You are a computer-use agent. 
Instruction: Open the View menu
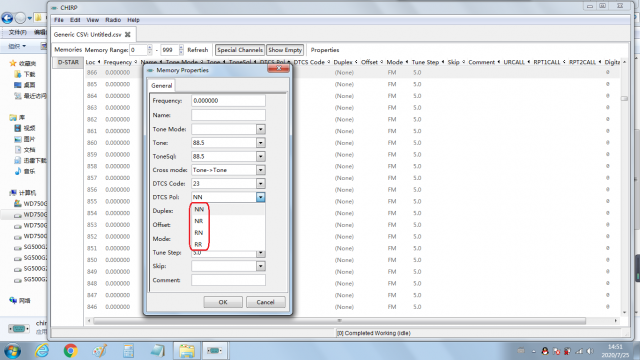coord(93,20)
